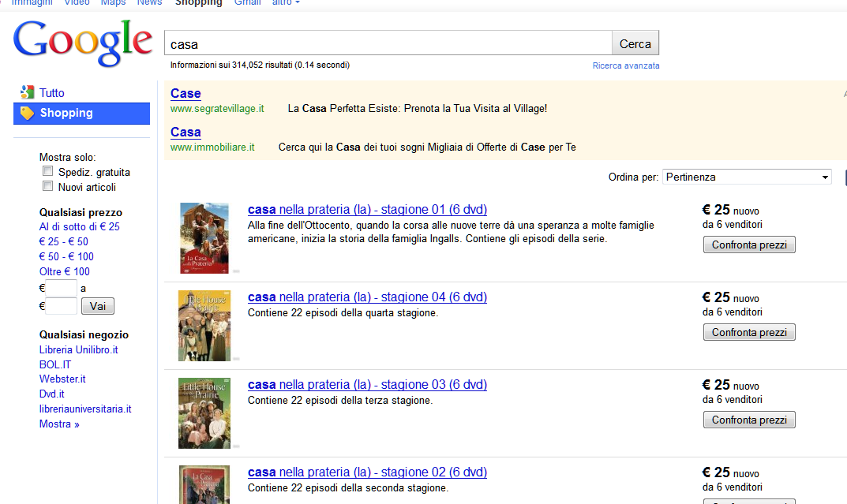Open the stagione 02 DVD cover thumbnail
Screen dimensions: 847x504
[x=204, y=484]
